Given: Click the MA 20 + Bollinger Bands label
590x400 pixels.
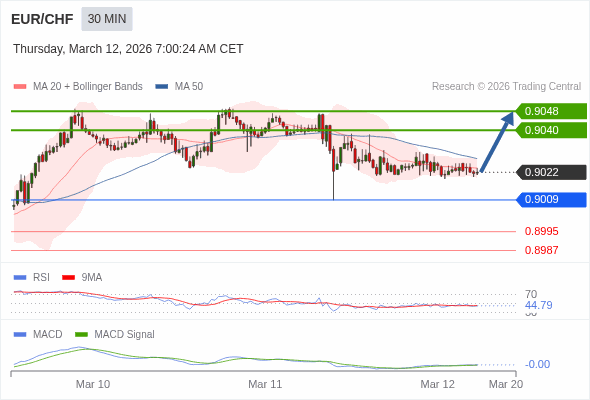Looking at the screenshot, I should click(x=88, y=87).
